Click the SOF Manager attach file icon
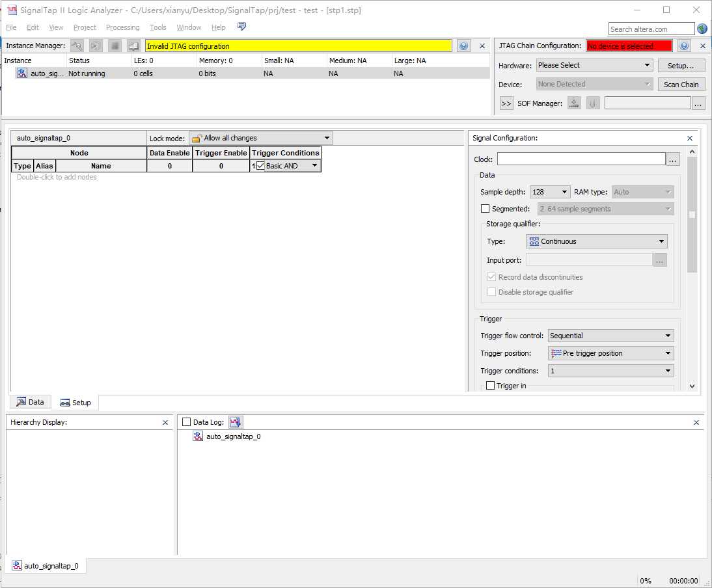This screenshot has width=712, height=588. (x=593, y=103)
